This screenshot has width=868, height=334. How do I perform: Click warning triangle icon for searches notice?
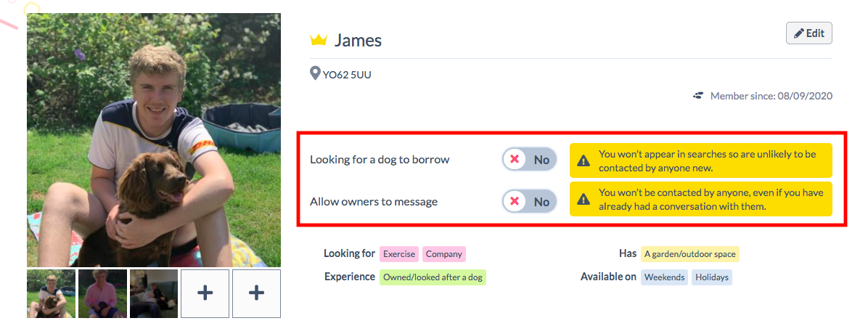point(584,161)
